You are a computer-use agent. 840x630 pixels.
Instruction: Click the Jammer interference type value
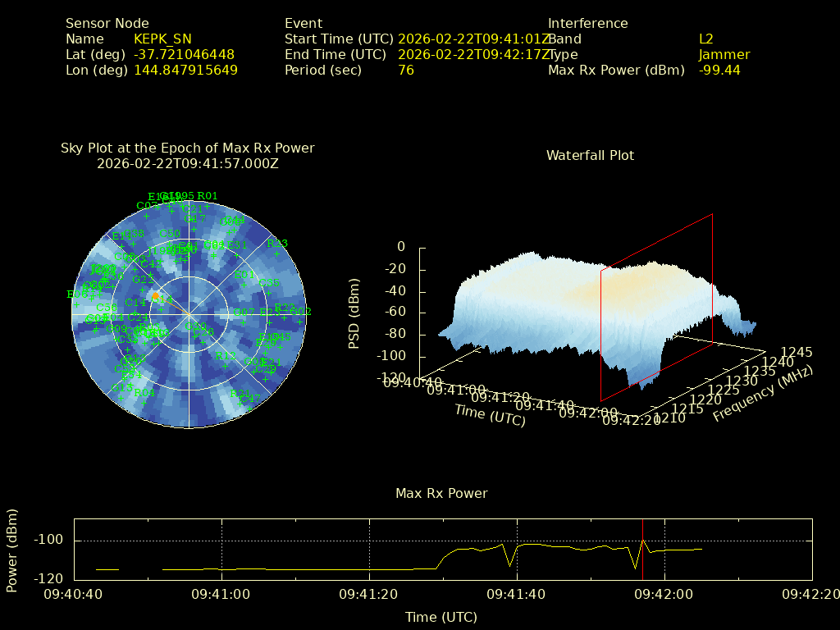click(x=724, y=55)
